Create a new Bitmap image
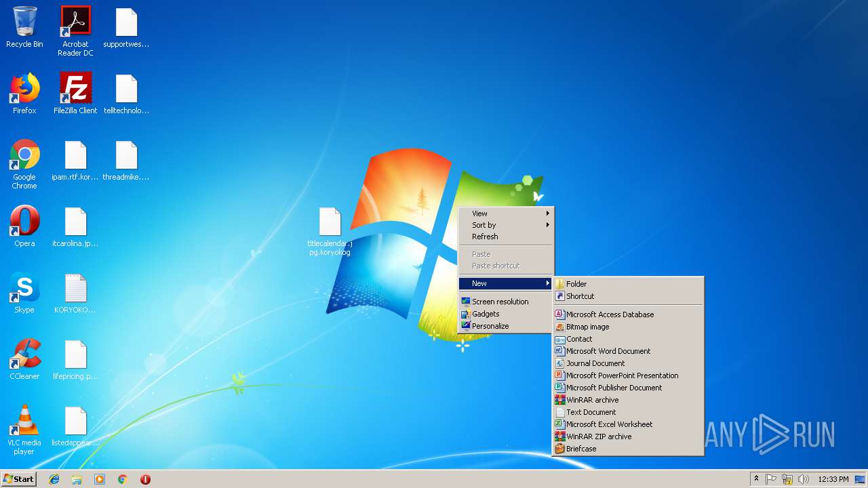 point(628,327)
